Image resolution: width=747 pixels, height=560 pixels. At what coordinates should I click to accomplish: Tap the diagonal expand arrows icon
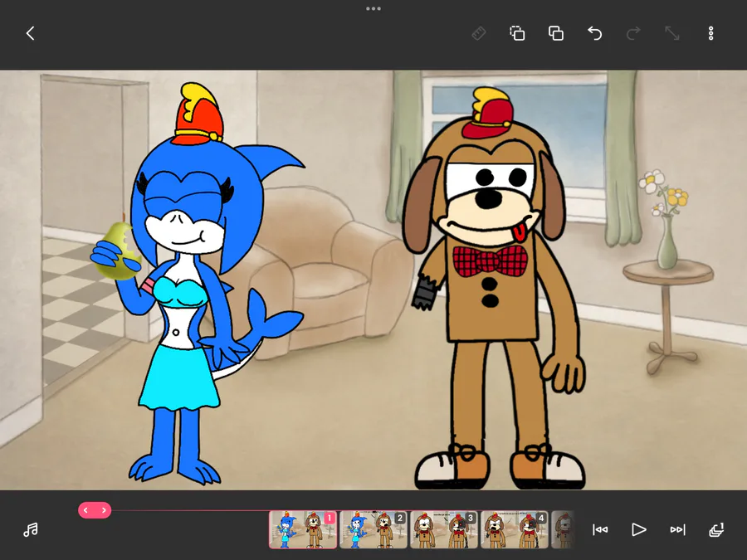pos(672,33)
